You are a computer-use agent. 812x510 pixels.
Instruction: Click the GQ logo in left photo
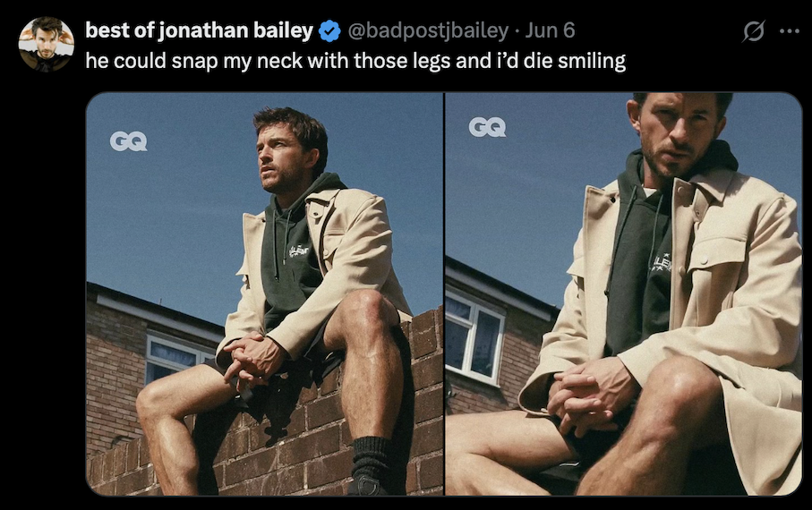coord(128,141)
